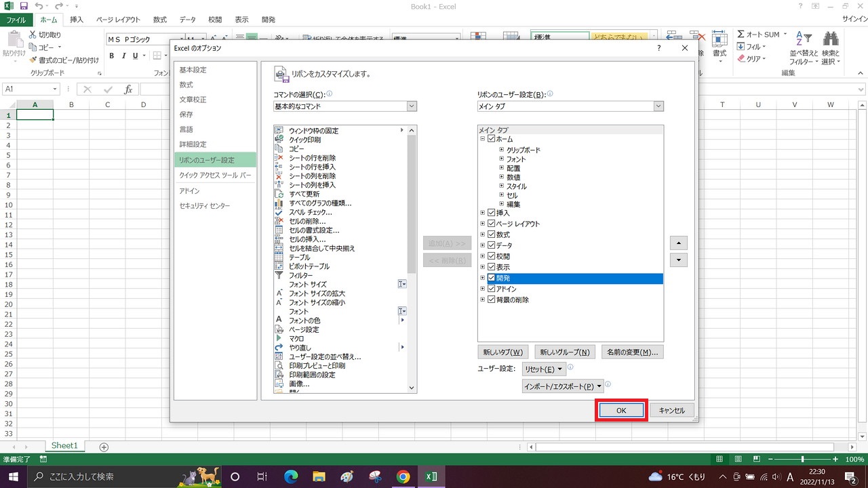Image resolution: width=868 pixels, height=488 pixels.
Task: Select the クイック印刷 command icon
Action: point(278,140)
